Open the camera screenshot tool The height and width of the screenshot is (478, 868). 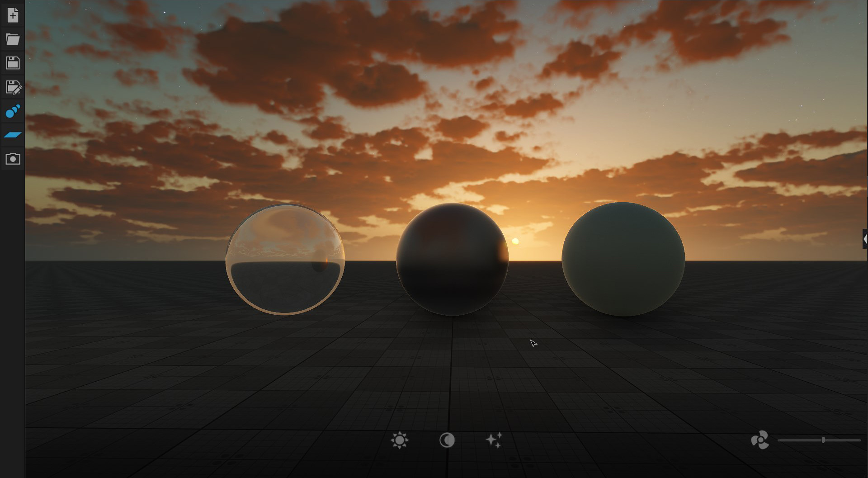click(x=12, y=159)
